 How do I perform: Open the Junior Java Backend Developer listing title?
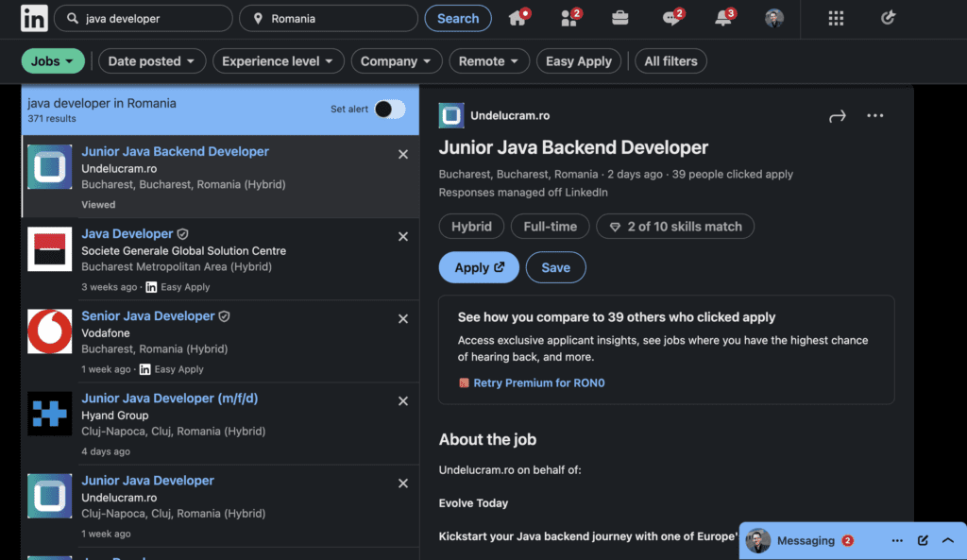(x=175, y=152)
